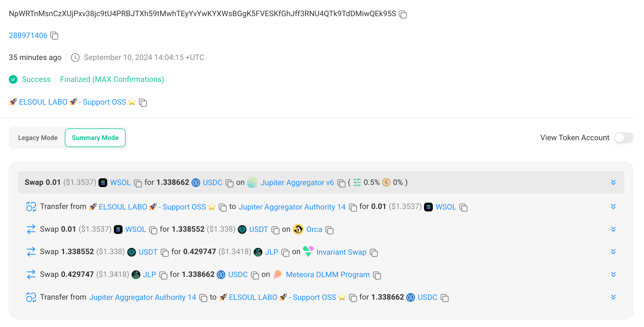644x327 pixels.
Task: Click 'September 10, 2024 14:04:15 +UTC' timestamp
Action: (x=144, y=58)
